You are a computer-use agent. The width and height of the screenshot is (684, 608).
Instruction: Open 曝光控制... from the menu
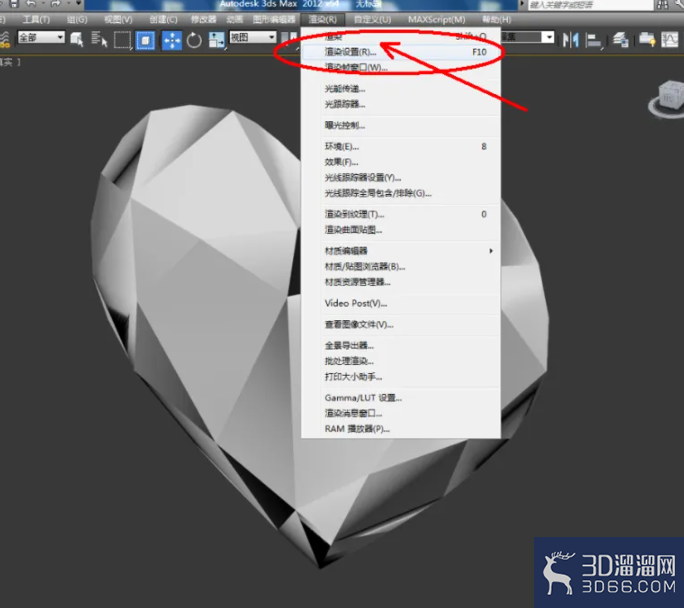tap(400, 125)
